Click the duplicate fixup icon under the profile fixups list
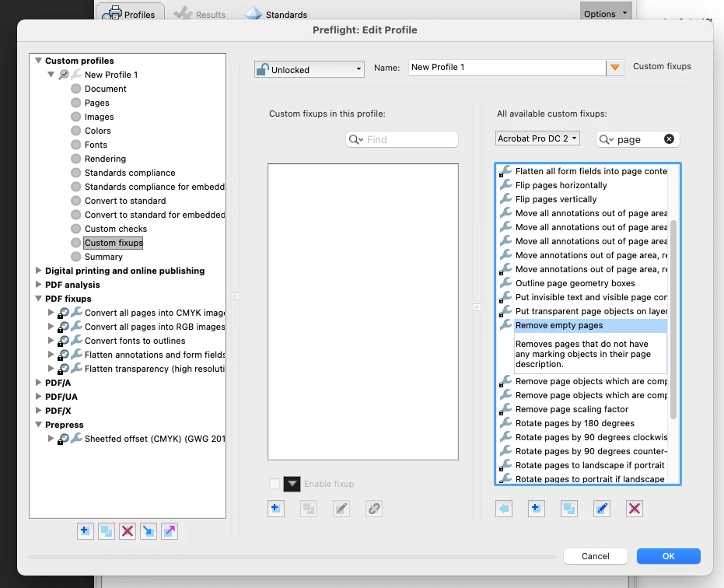Screen dimensions: 724x588 pyautogui.click(x=309, y=509)
